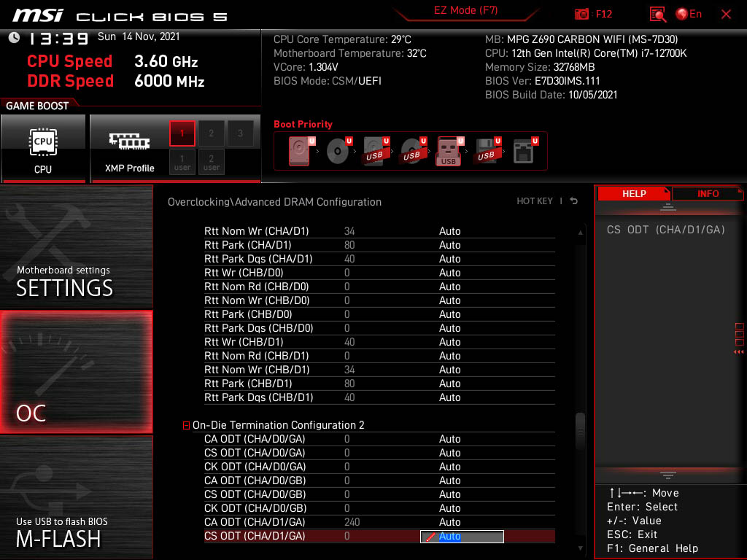Click the F12 screenshot camera icon
Viewport: 747px width, 560px height.
click(x=582, y=14)
